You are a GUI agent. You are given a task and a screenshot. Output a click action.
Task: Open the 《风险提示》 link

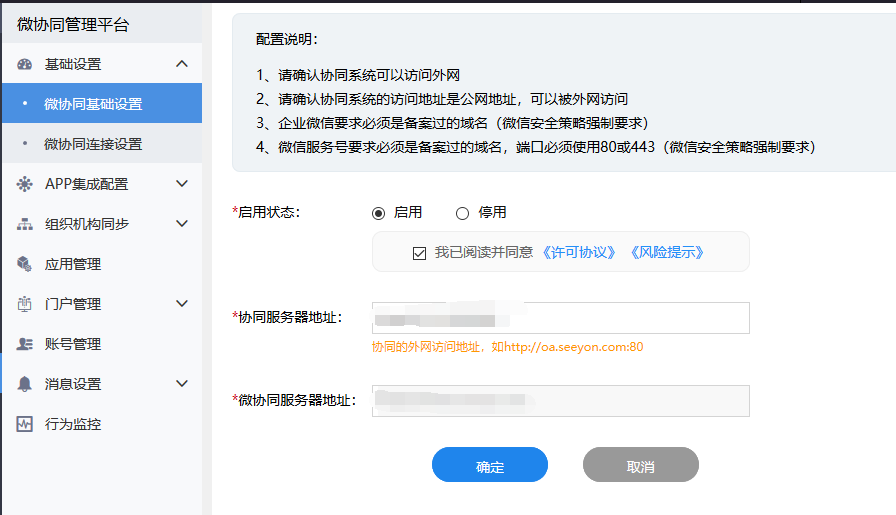[667, 252]
